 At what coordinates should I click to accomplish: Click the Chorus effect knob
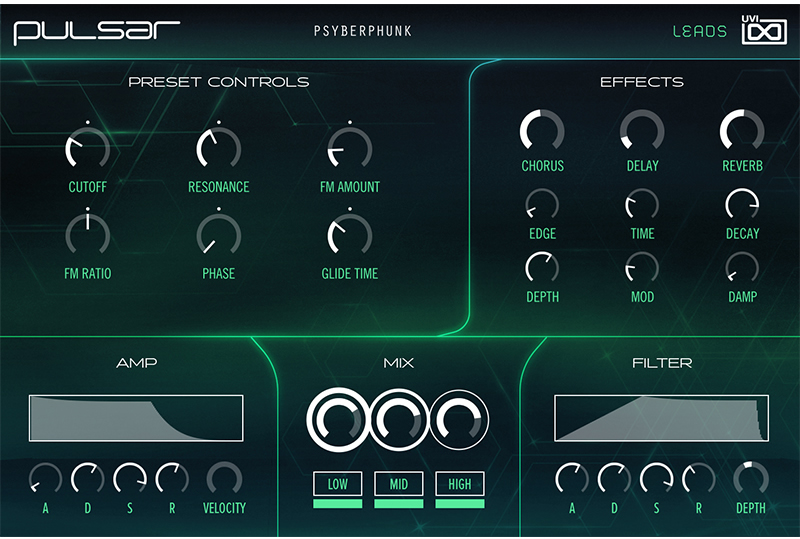(x=542, y=131)
